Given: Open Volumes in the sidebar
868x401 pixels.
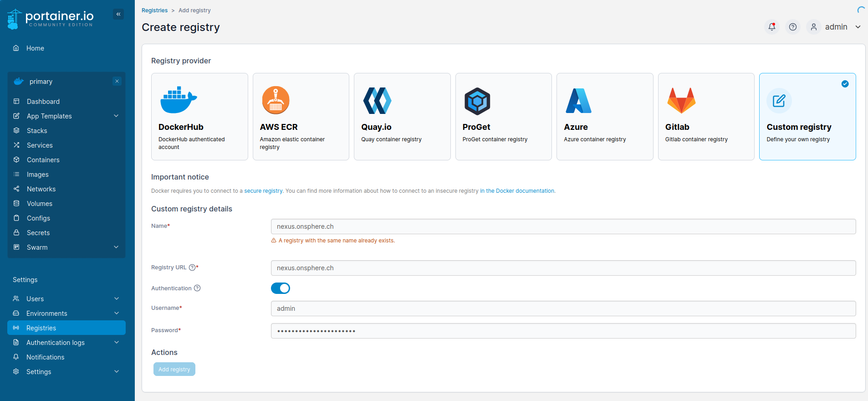Looking at the screenshot, I should (x=66, y=203).
